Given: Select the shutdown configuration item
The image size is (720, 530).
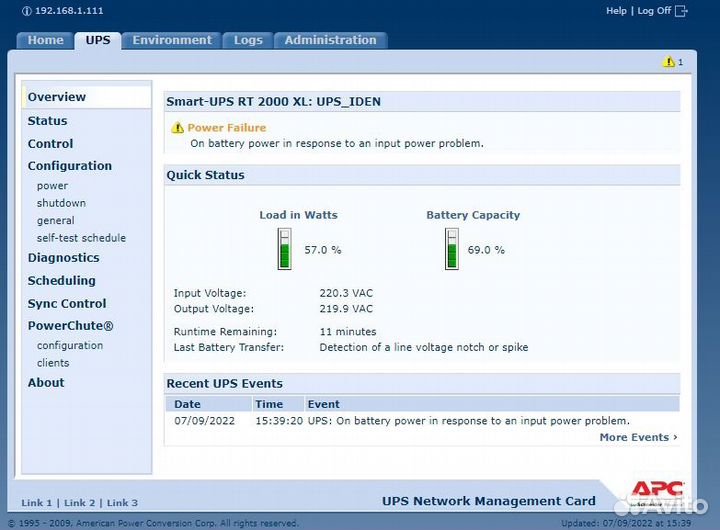Looking at the screenshot, I should click(x=61, y=203).
